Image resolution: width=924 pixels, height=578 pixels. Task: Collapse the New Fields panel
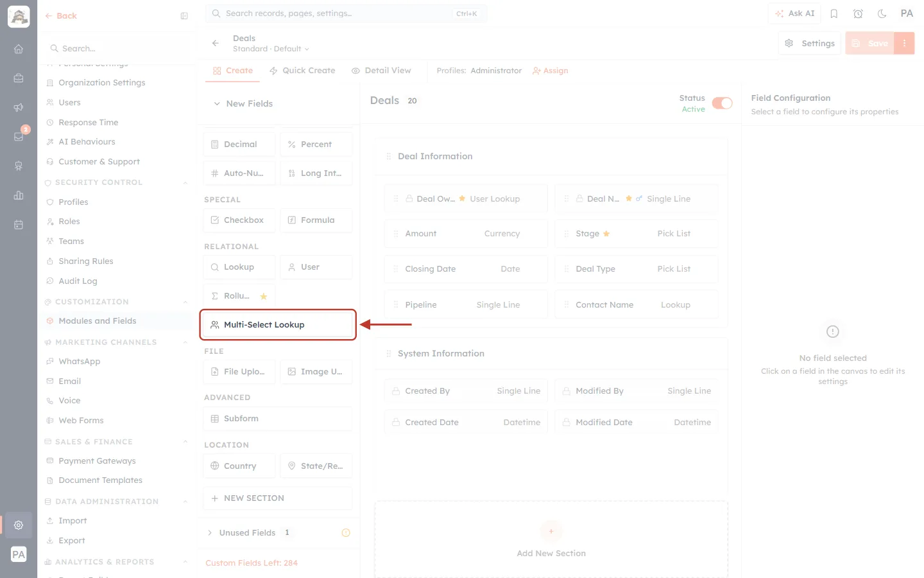(x=217, y=103)
